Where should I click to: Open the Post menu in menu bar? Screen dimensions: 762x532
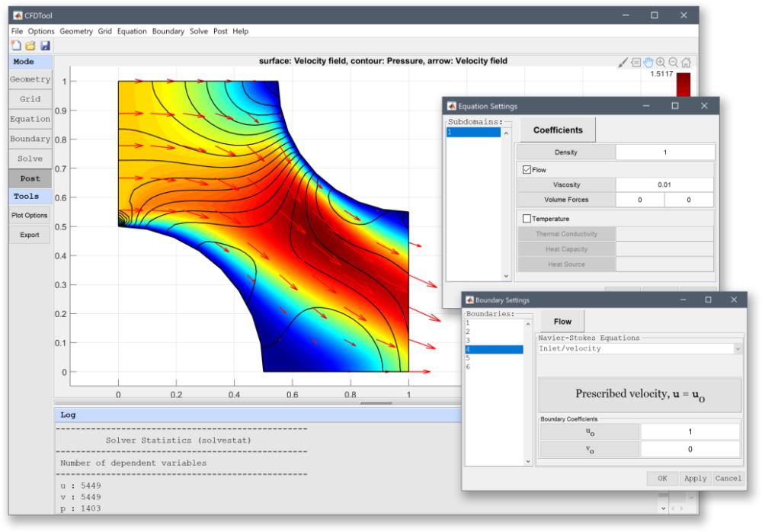(x=220, y=31)
